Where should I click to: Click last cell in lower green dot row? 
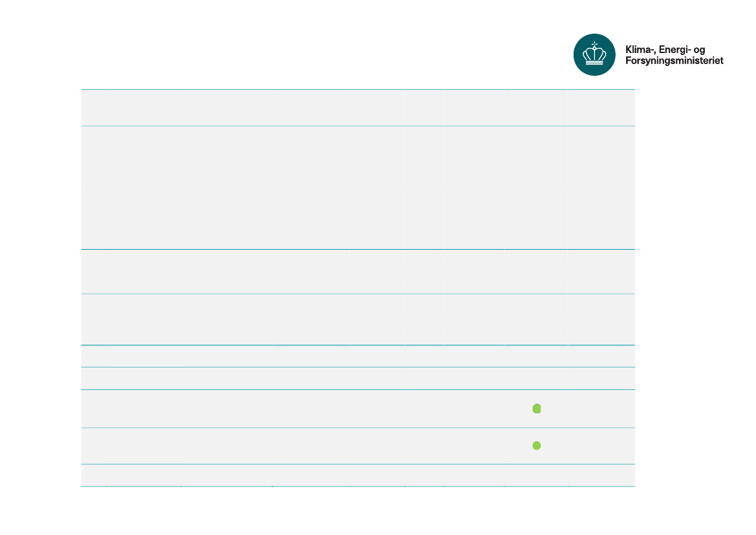601,446
